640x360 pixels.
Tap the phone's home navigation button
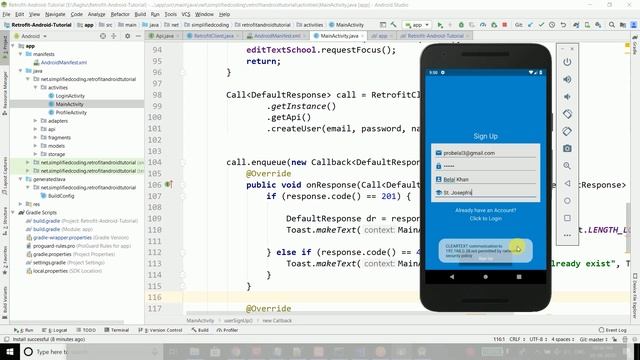tap(485, 276)
